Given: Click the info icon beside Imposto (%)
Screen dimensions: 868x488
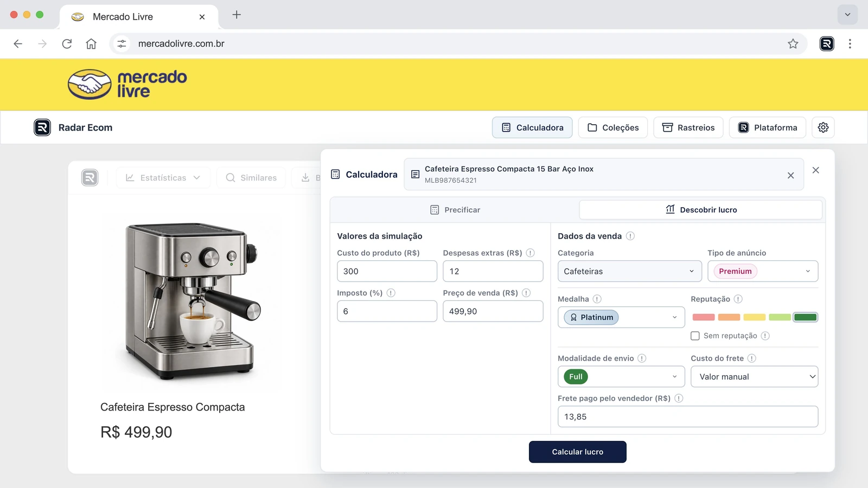Looking at the screenshot, I should pyautogui.click(x=391, y=293).
